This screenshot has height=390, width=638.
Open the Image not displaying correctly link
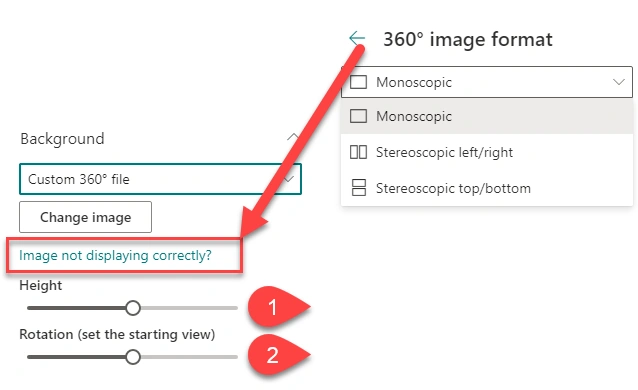point(115,256)
